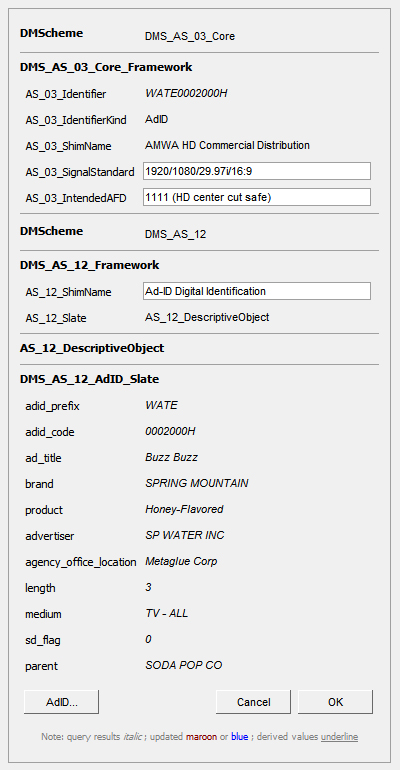400x770 pixels.
Task: Click the Cancel button
Action: click(253, 702)
